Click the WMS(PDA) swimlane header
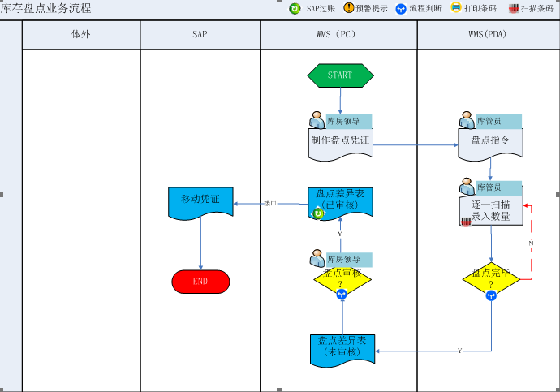 488,34
